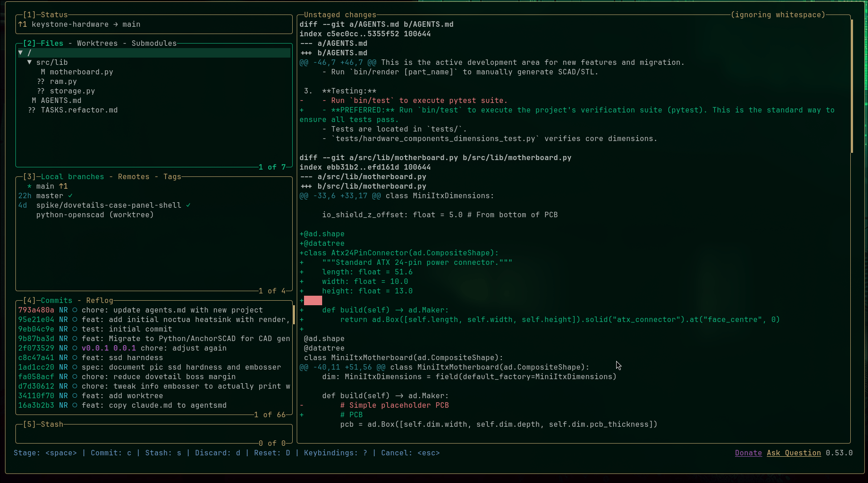Click the star marker beside main branch

(29, 186)
